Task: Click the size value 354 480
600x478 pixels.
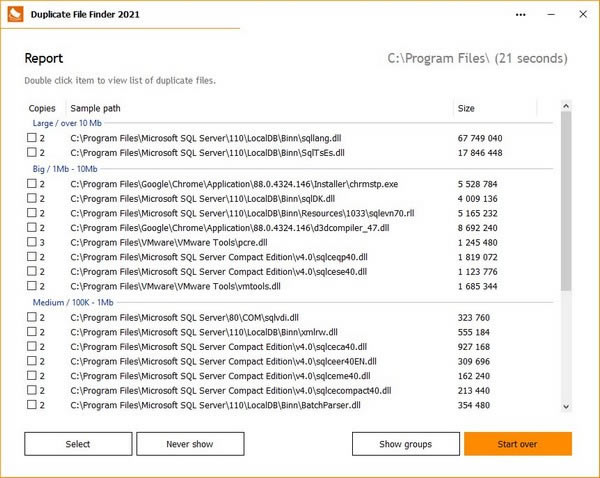Action: (474, 405)
